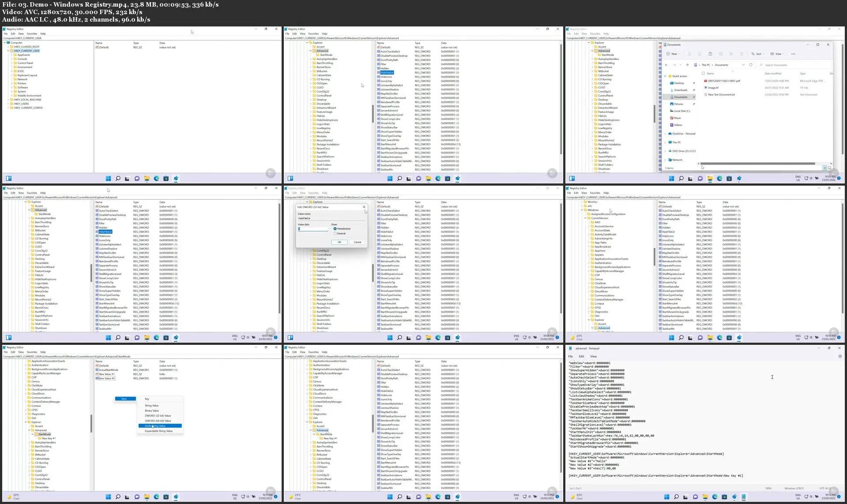Click the weather widget showing 23°C Clear

(x=577, y=337)
